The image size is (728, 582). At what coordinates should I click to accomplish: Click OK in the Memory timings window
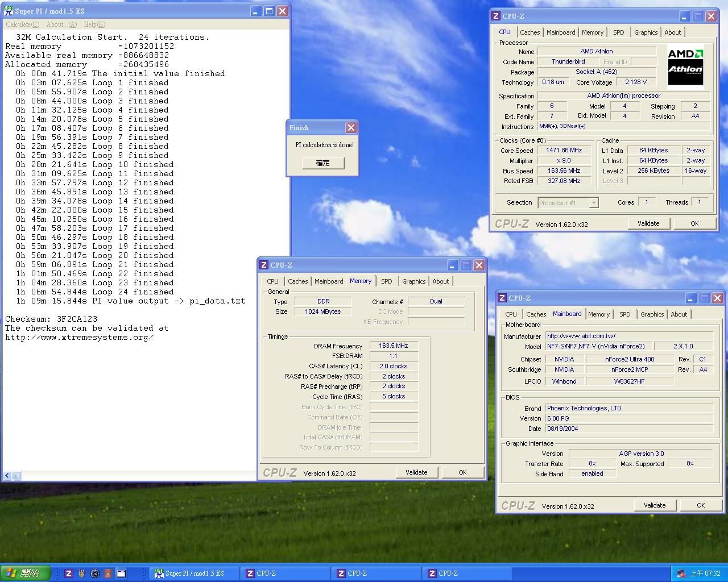[x=462, y=472]
